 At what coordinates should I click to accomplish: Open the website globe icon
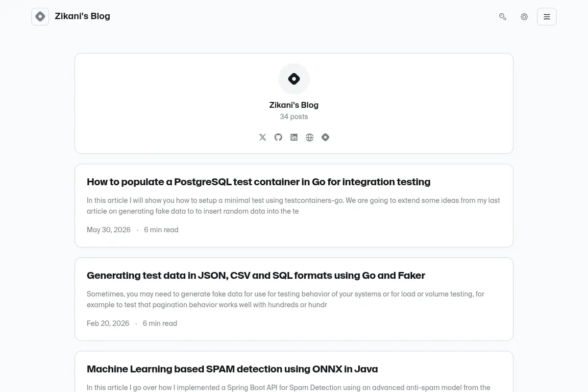coord(310,137)
